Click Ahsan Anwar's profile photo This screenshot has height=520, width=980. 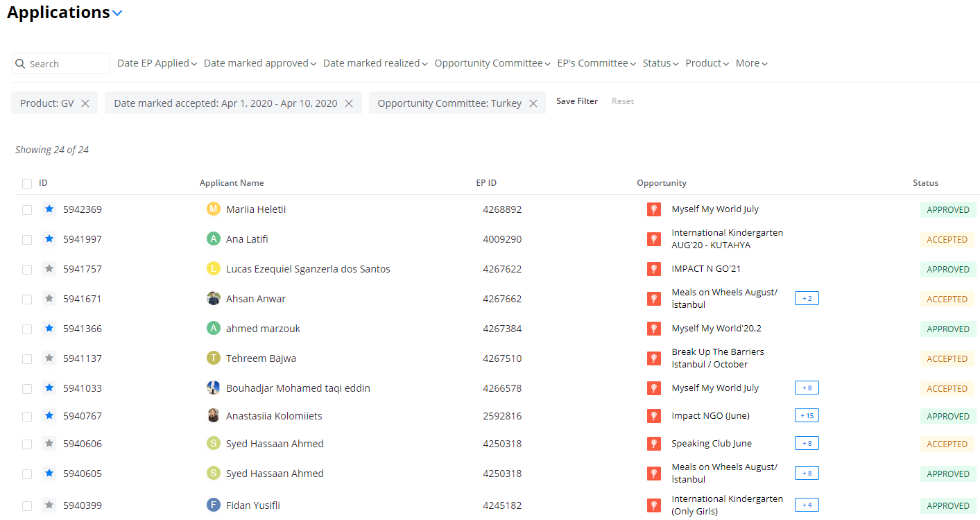(214, 298)
